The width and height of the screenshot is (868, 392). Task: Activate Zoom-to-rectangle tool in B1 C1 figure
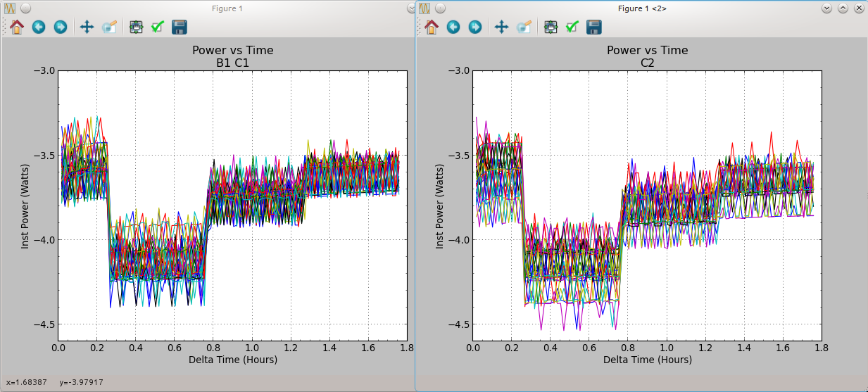(109, 27)
